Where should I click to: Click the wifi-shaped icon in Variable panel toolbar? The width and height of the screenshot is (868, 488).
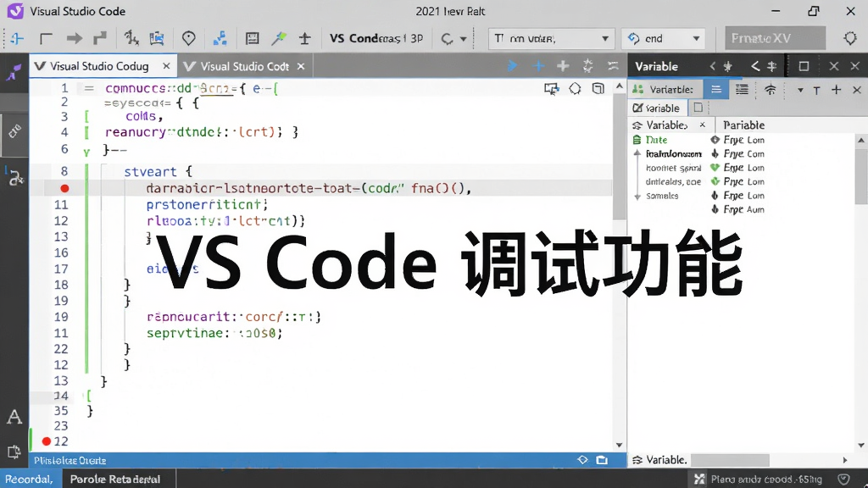(x=770, y=90)
